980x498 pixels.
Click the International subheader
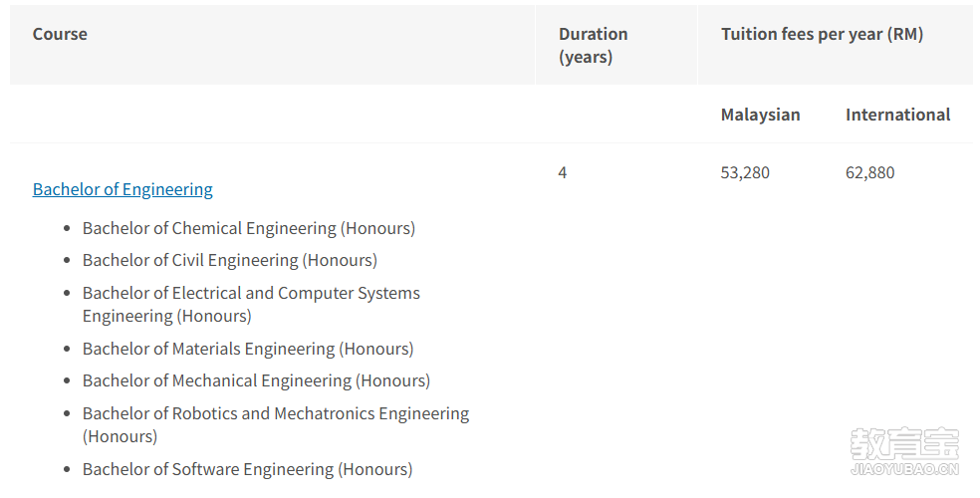click(x=897, y=115)
